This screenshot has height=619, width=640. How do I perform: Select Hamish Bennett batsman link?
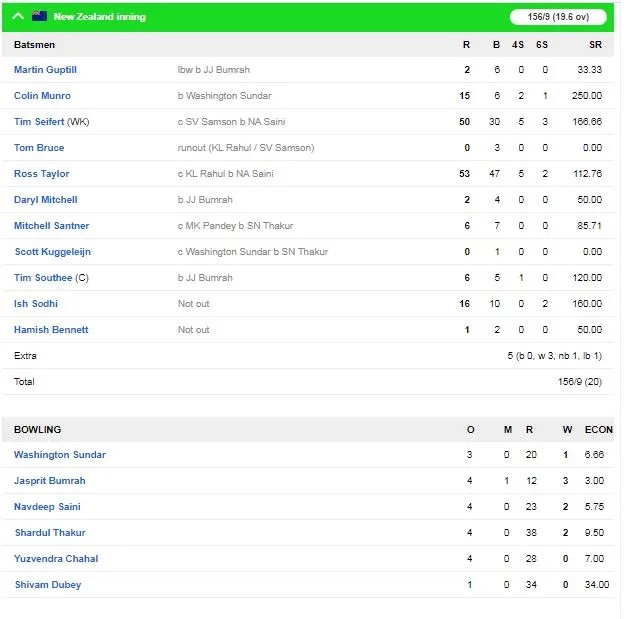pyautogui.click(x=51, y=330)
